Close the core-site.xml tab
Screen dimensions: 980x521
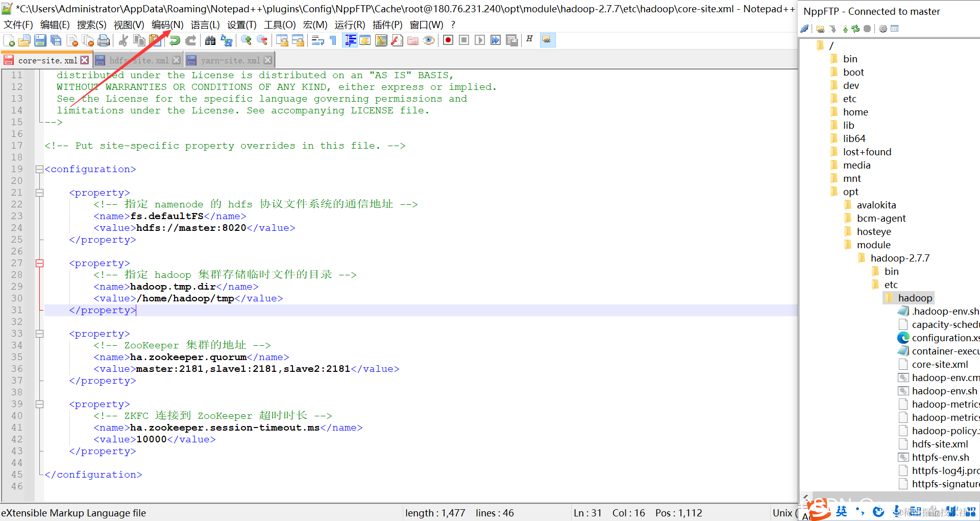(85, 60)
